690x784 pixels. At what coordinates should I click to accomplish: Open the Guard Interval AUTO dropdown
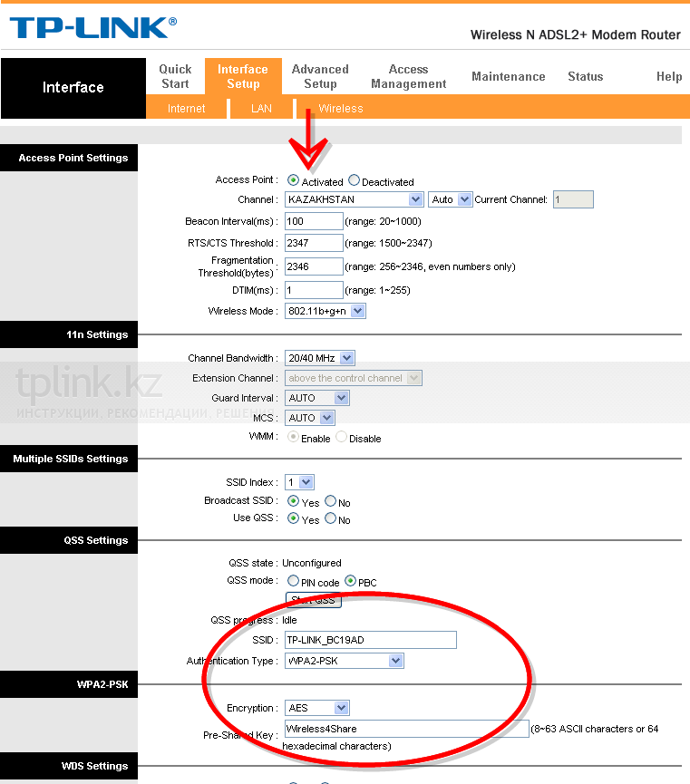316,398
